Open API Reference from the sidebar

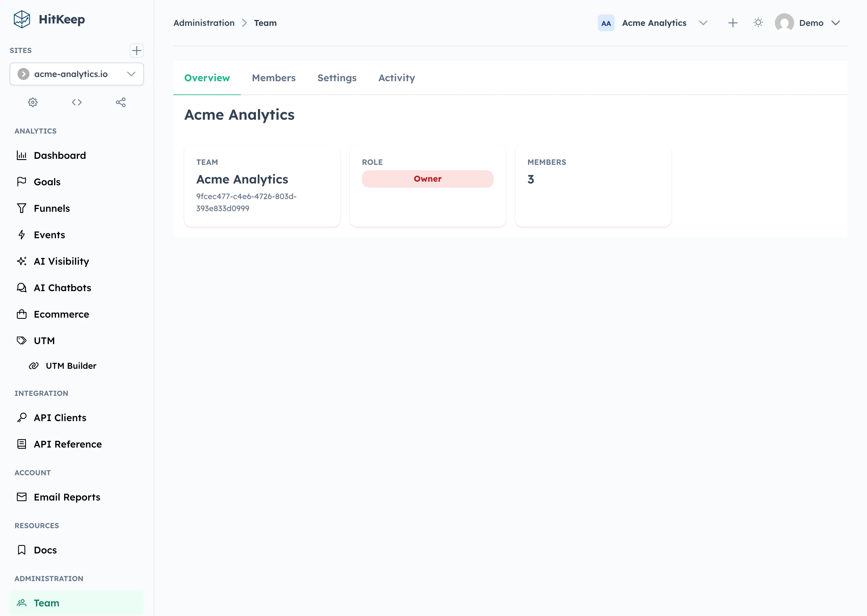67,444
